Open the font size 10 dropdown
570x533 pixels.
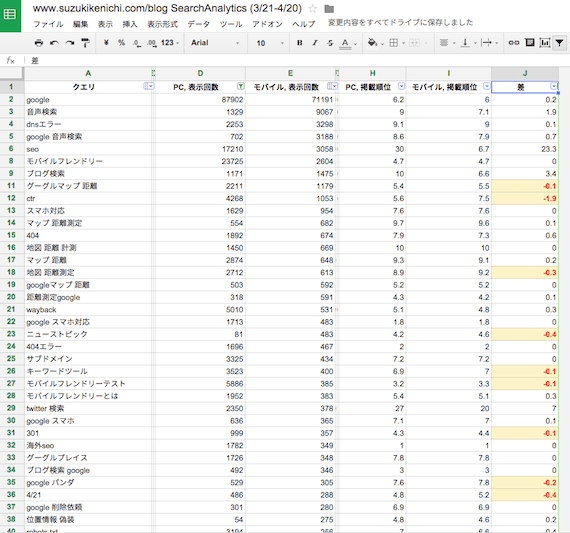(270, 43)
